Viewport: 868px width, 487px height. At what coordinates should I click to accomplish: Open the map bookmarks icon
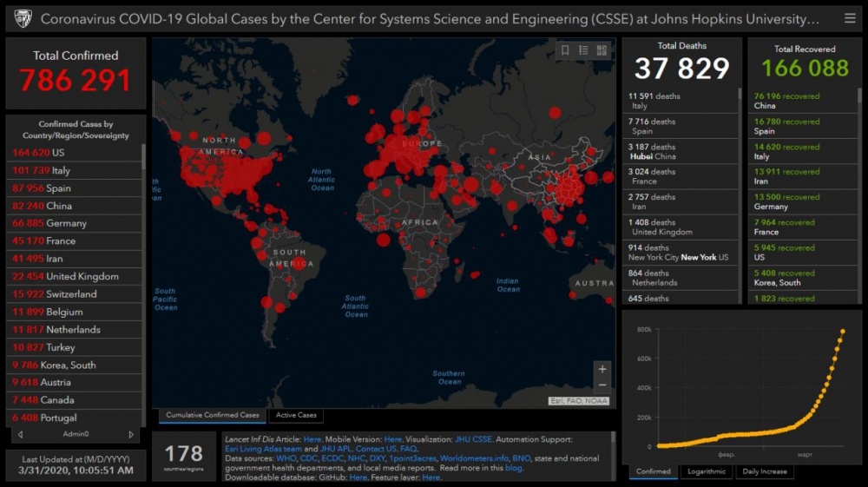click(565, 50)
